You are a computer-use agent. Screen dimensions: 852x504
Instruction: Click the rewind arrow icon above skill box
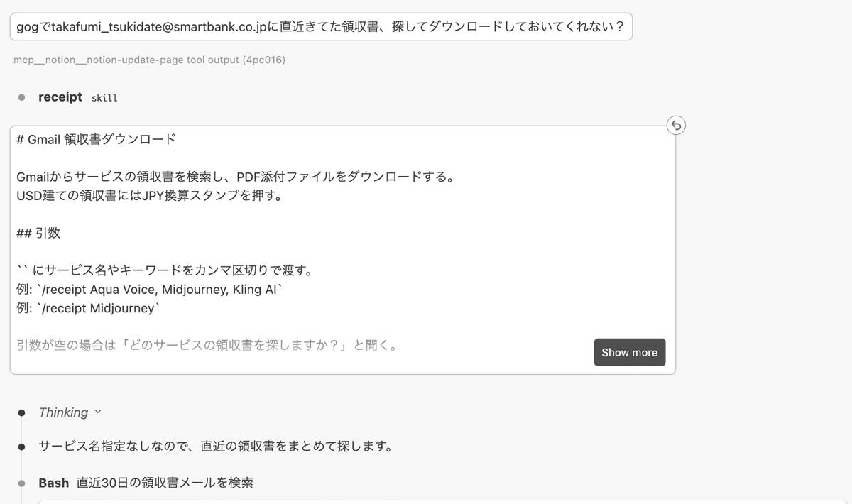tap(676, 126)
